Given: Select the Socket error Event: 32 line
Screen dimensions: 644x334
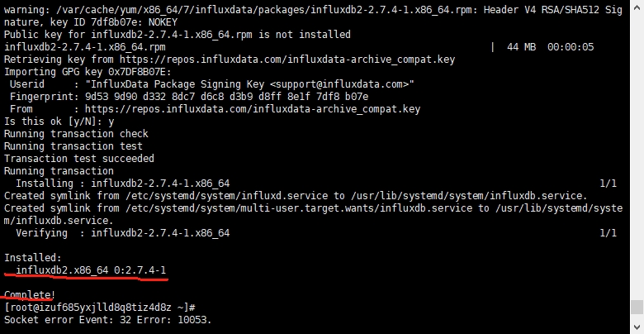Looking at the screenshot, I should click(x=107, y=320).
